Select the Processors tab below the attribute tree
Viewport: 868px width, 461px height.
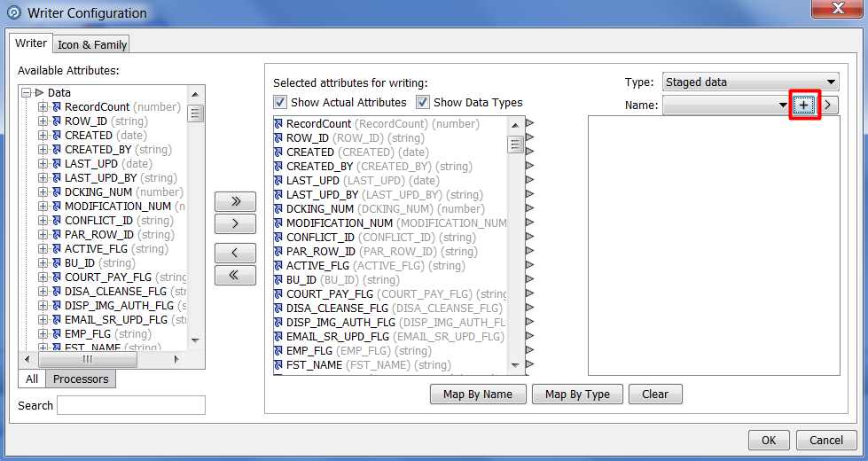point(81,379)
